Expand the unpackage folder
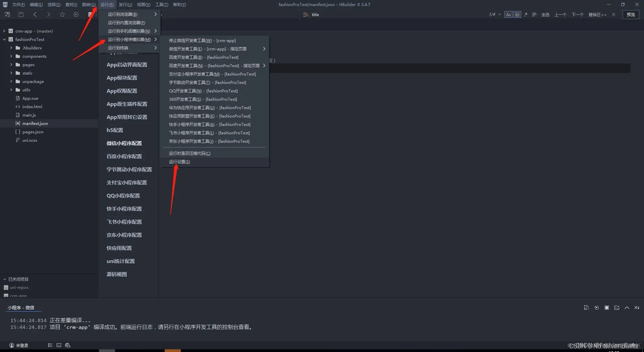644x352 pixels. [x=11, y=81]
